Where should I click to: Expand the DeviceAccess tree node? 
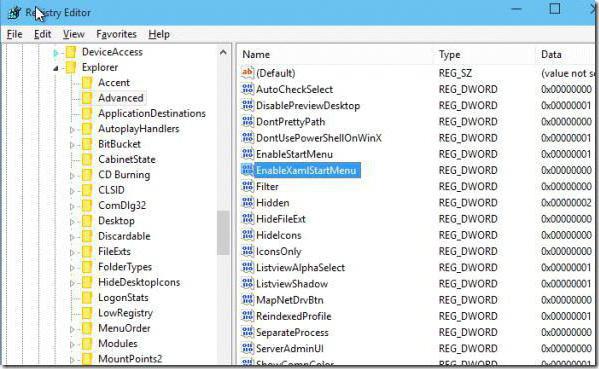(56, 53)
